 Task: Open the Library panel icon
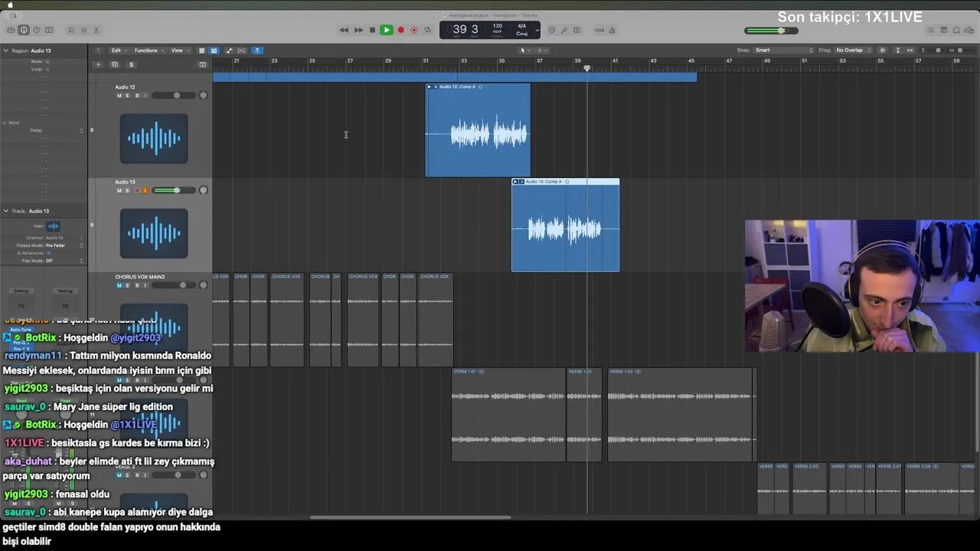[11, 30]
